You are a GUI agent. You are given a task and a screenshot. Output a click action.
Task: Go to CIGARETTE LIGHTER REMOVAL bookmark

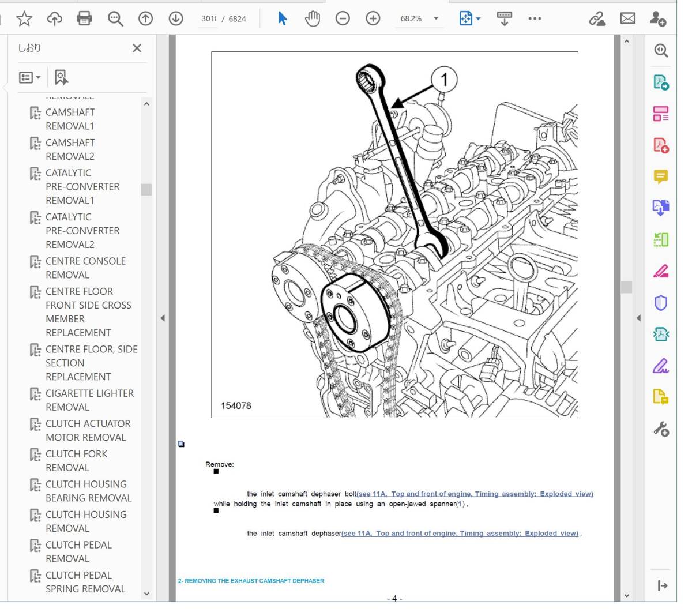pos(89,400)
